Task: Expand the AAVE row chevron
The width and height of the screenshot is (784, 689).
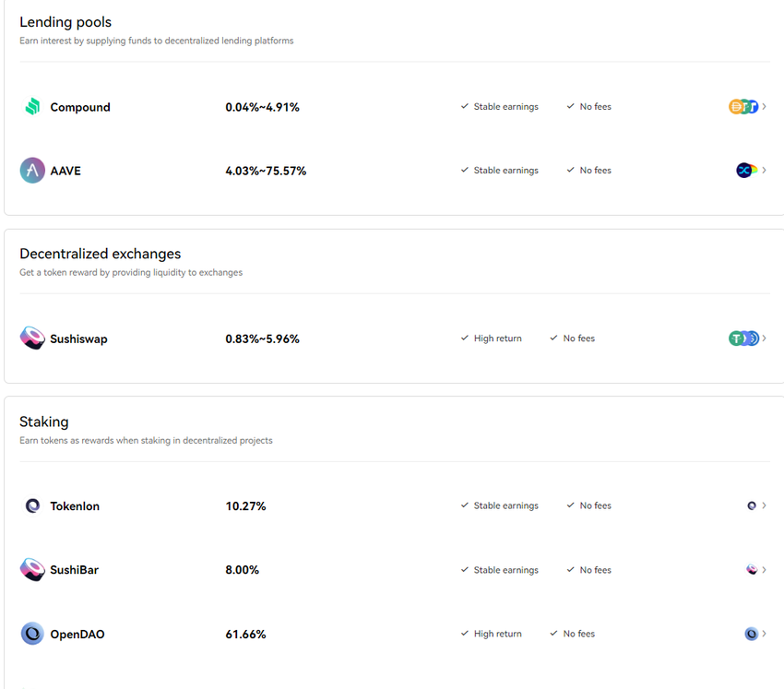Action: pyautogui.click(x=764, y=170)
